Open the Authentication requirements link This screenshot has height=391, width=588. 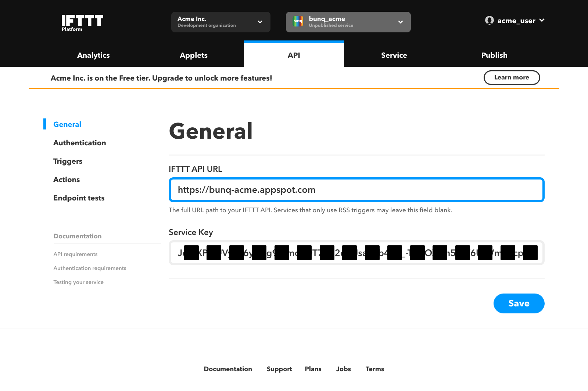[x=90, y=268]
